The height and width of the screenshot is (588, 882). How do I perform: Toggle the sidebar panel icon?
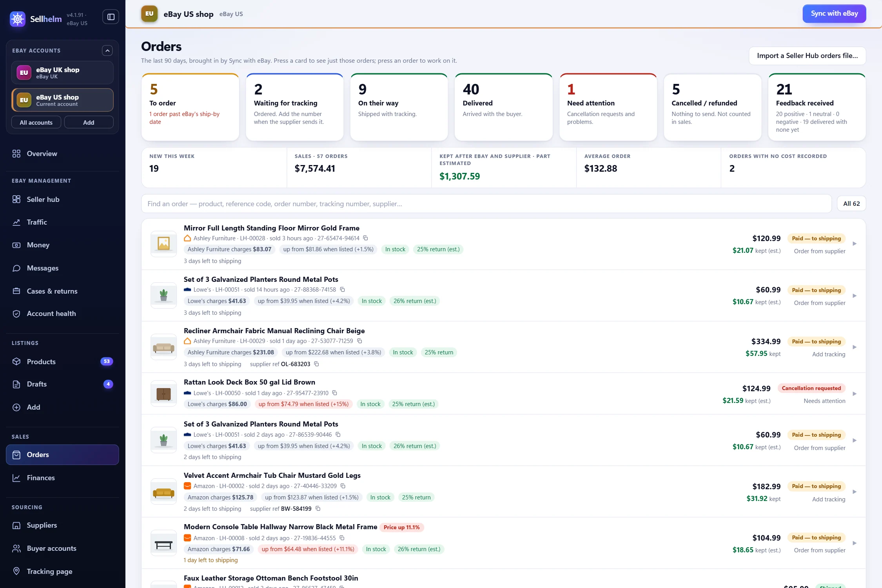click(x=111, y=17)
